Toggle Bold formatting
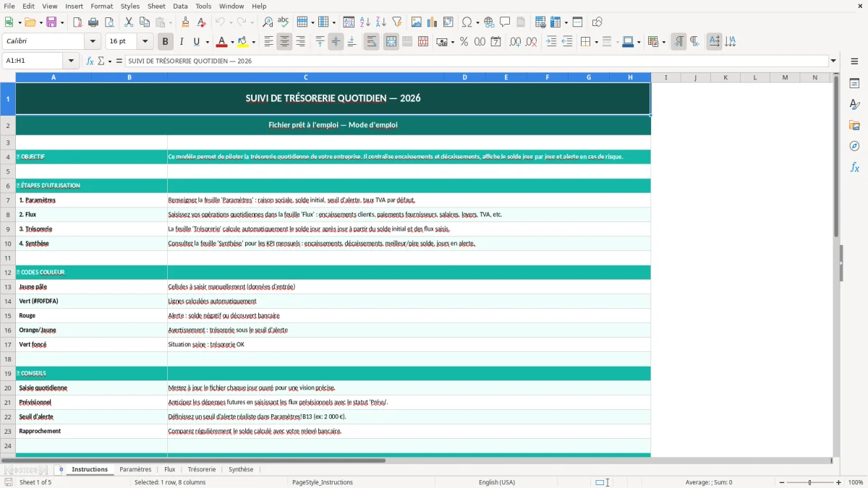Image resolution: width=868 pixels, height=488 pixels. pos(165,42)
